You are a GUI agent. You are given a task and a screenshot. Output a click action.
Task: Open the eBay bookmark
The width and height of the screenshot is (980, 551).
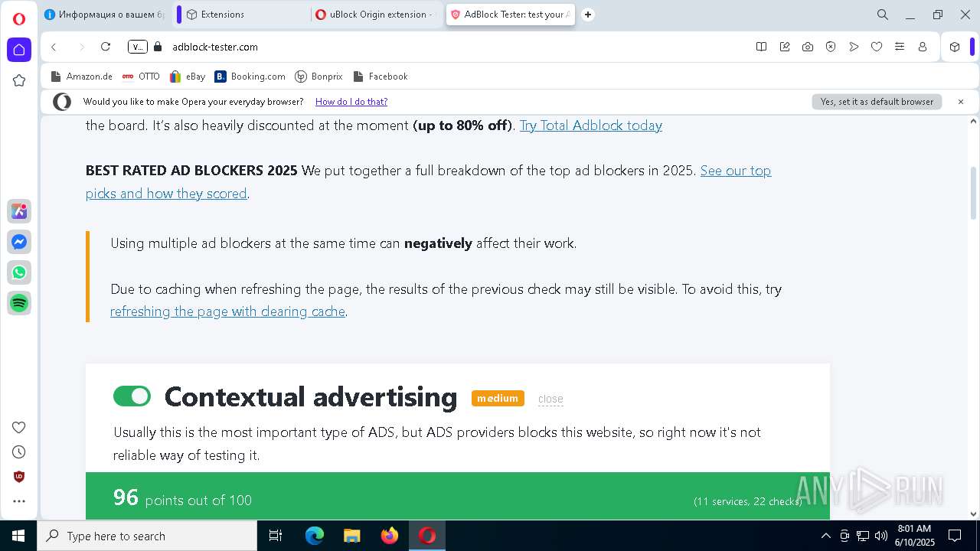[x=188, y=77]
